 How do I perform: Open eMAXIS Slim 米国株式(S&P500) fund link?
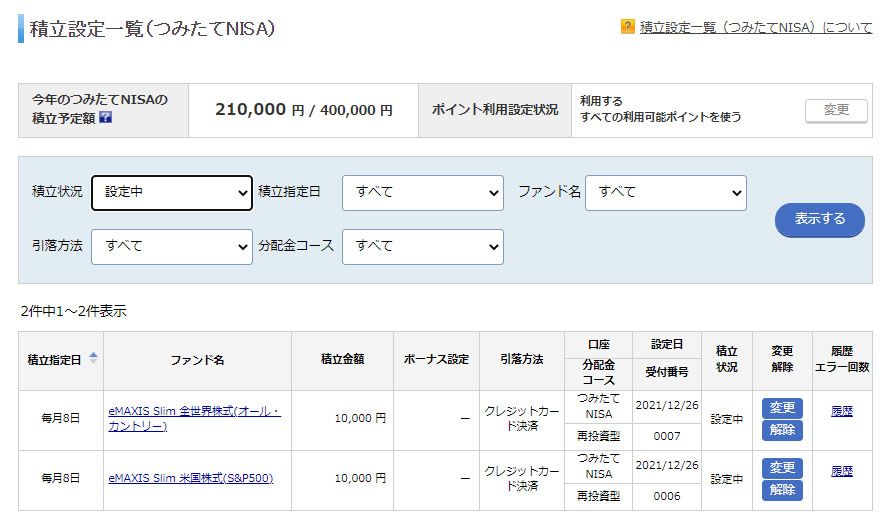(190, 478)
